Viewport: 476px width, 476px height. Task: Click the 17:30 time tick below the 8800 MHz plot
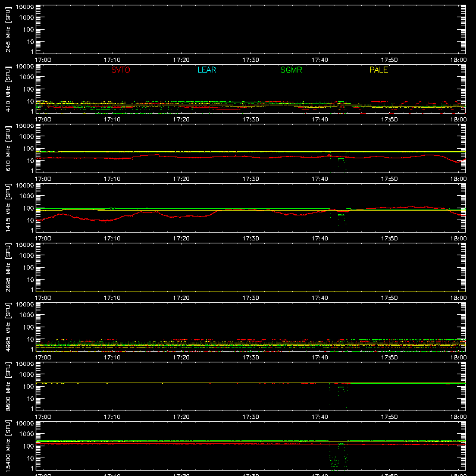[x=250, y=417]
